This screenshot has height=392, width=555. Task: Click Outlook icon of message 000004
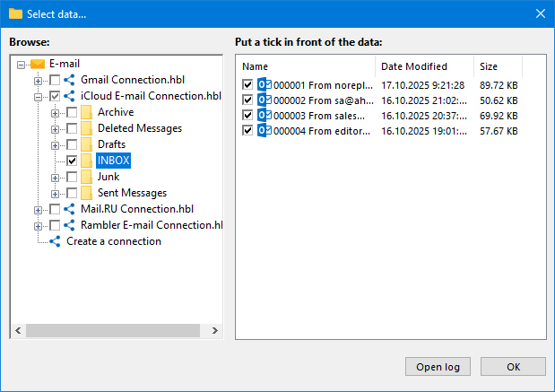(x=264, y=131)
